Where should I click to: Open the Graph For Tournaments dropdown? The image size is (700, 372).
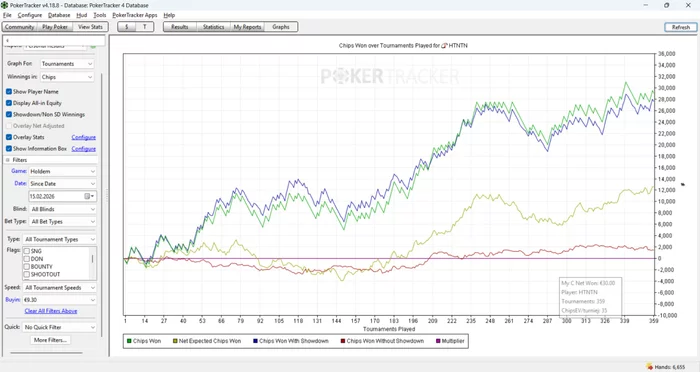pos(67,64)
